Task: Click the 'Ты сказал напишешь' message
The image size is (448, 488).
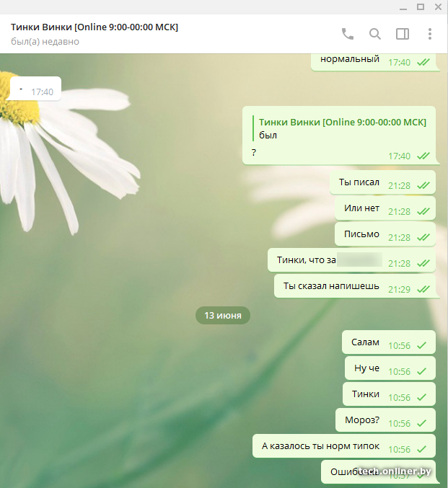Action: click(x=330, y=287)
